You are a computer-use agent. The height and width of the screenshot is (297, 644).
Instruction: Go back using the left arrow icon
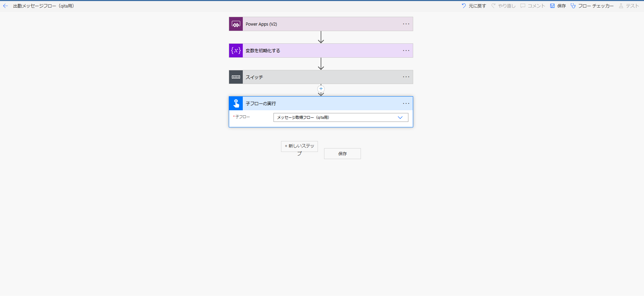5,6
